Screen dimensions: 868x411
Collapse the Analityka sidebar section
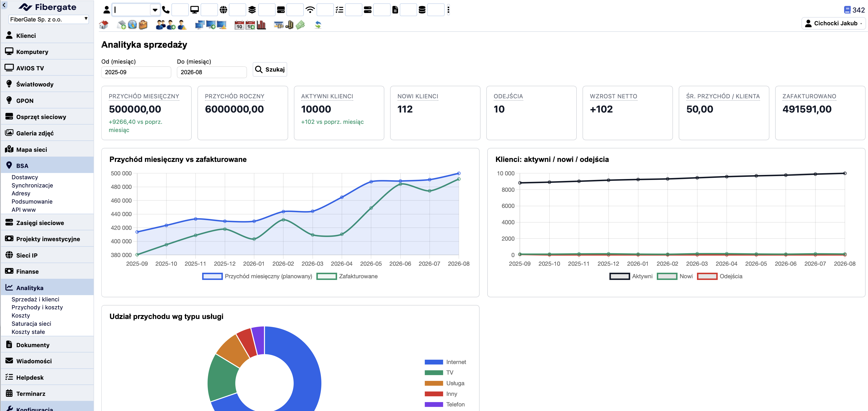[x=47, y=288]
